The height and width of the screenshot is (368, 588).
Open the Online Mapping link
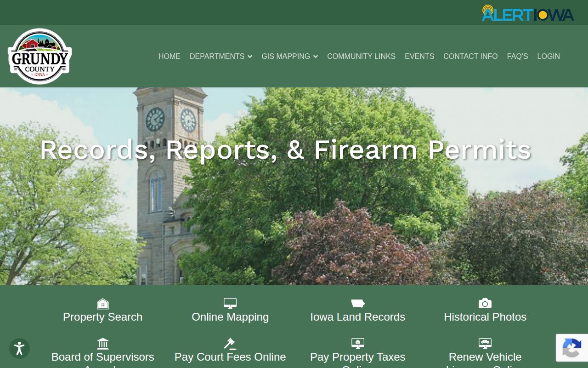point(230,317)
